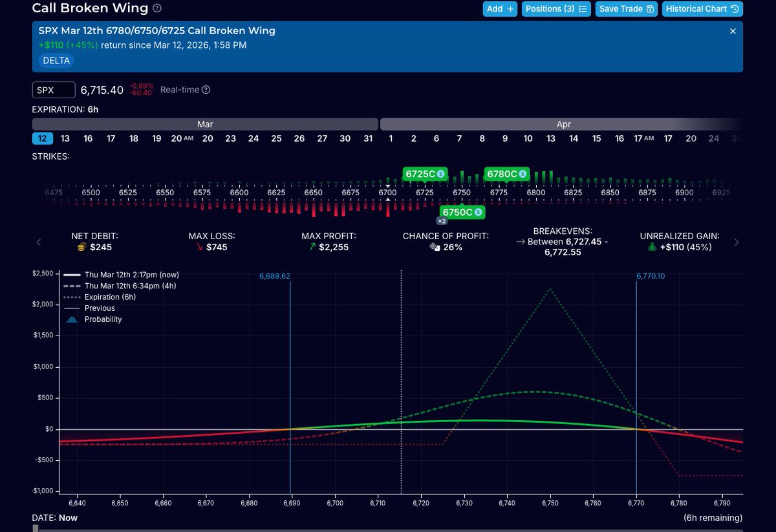The image size is (776, 532).
Task: Click the Mar month header bar
Action: click(205, 124)
